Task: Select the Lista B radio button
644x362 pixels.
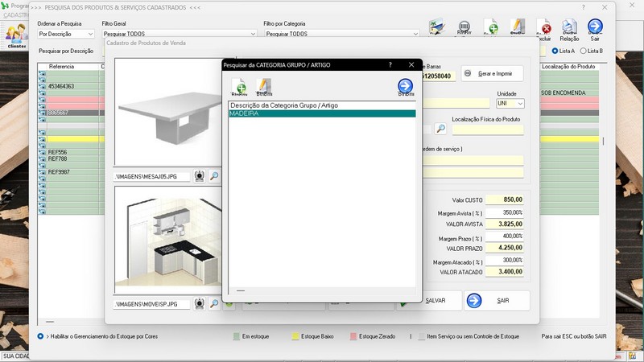Action: [583, 51]
